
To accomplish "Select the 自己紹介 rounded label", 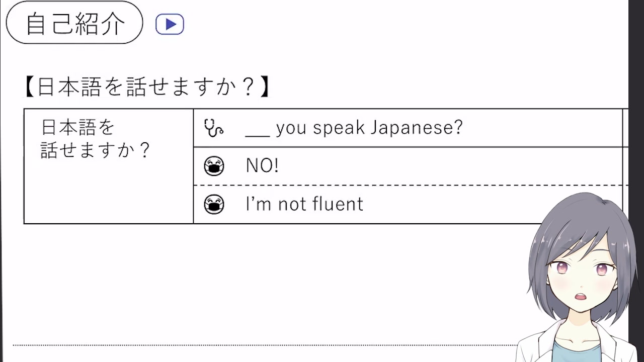I will pyautogui.click(x=74, y=23).
